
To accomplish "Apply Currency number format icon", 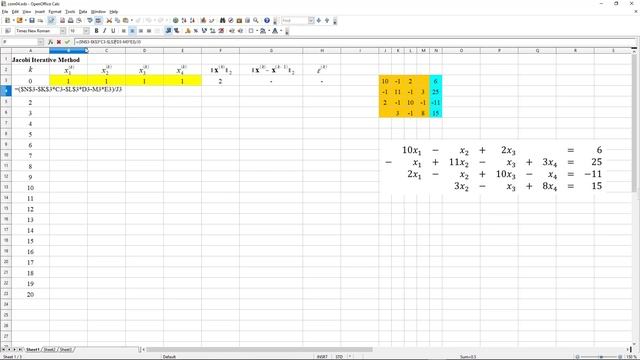I will point(188,31).
